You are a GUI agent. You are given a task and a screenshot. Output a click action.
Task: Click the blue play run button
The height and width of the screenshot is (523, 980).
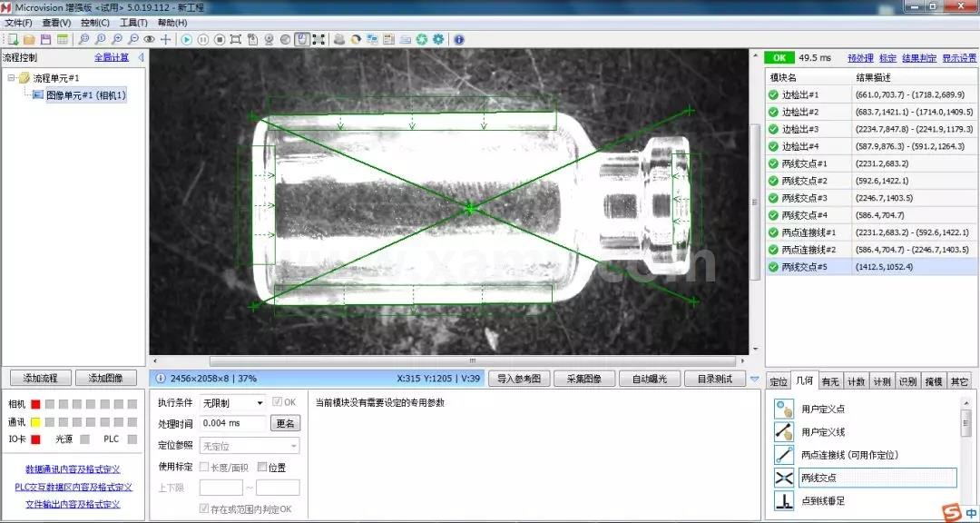186,39
